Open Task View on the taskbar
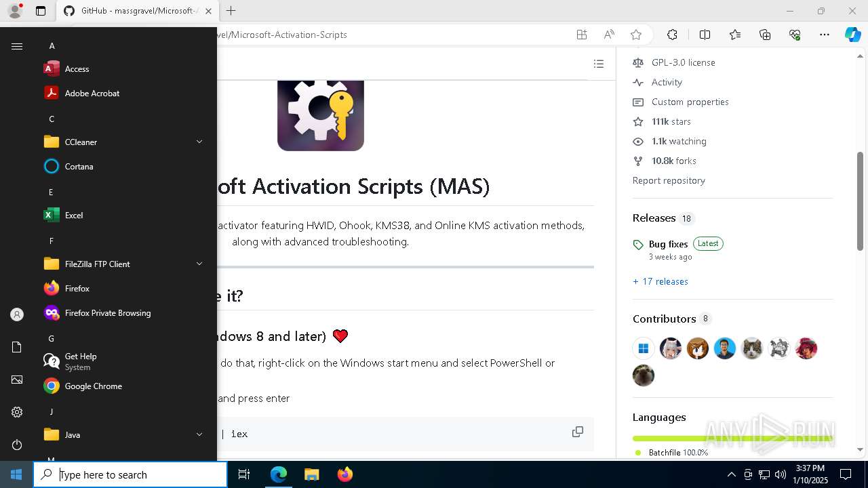 pyautogui.click(x=244, y=474)
